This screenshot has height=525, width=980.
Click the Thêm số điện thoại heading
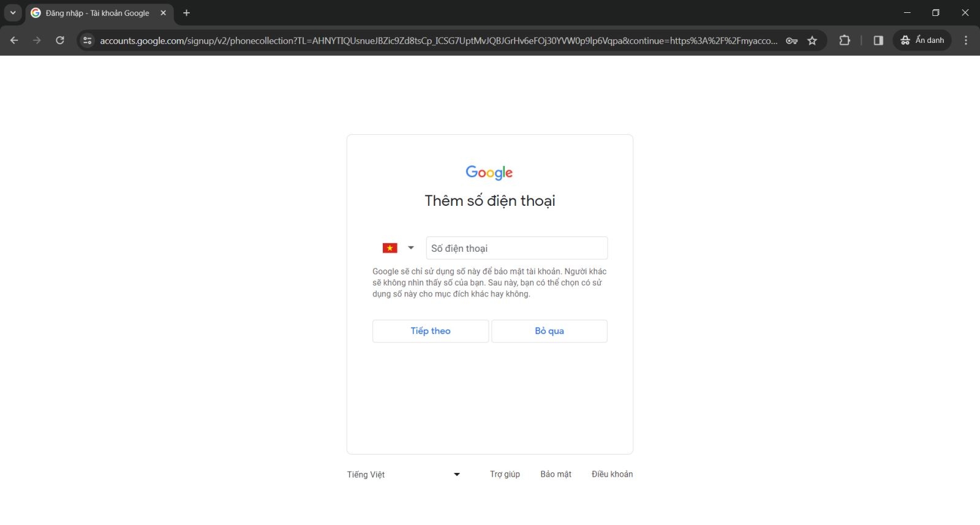tap(490, 201)
